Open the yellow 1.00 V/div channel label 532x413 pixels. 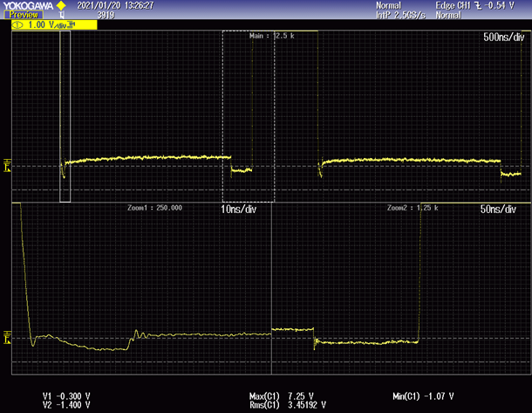pos(54,24)
